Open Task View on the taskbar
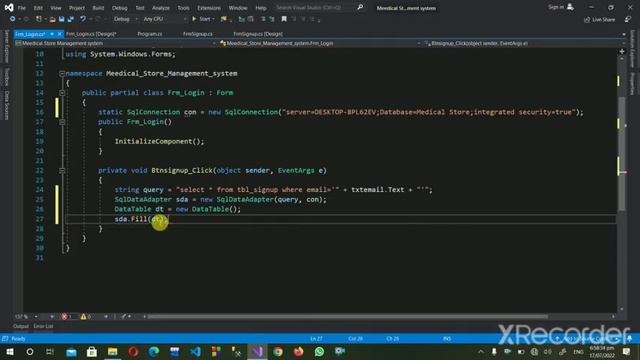Screen dimensions: 640x360 click(50, 351)
